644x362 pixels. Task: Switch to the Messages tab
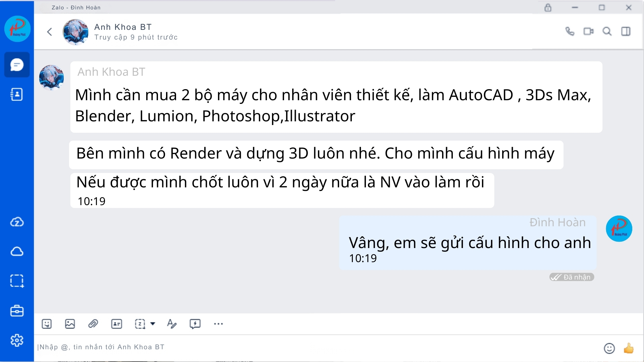coord(17,64)
